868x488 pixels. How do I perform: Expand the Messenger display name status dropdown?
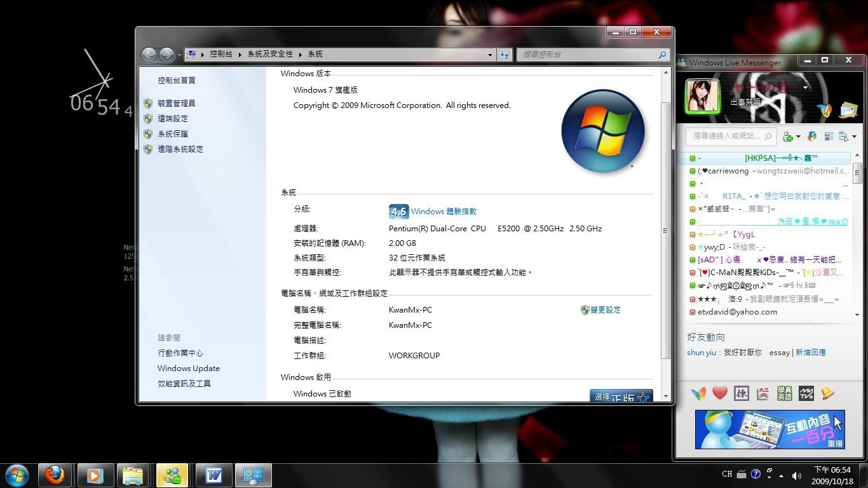[805, 88]
